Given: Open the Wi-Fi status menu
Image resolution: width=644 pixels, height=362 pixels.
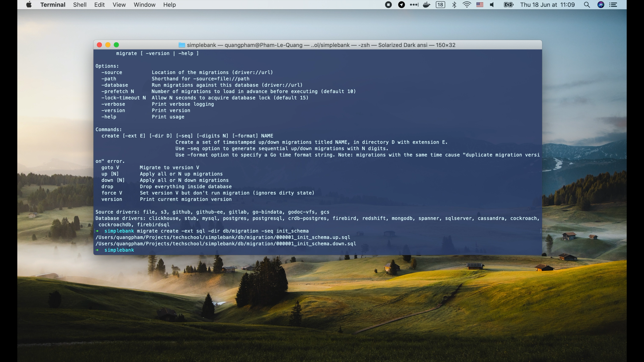Looking at the screenshot, I should tap(467, 5).
